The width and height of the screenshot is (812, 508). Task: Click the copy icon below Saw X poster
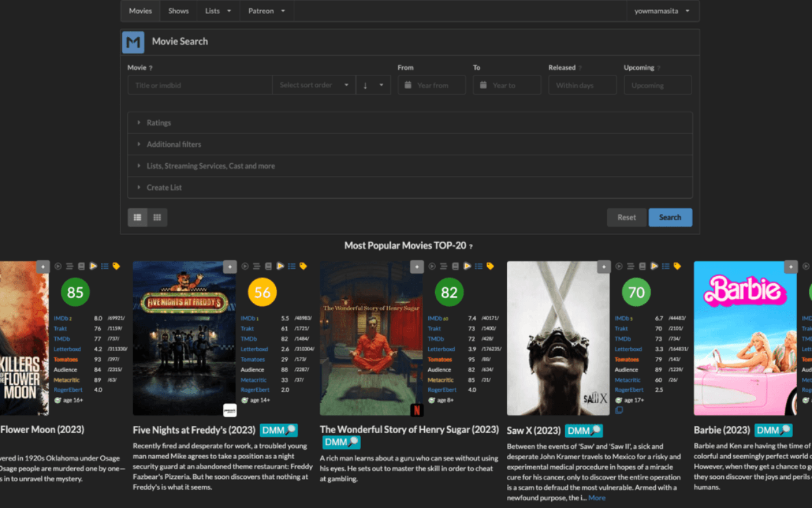pyautogui.click(x=619, y=411)
